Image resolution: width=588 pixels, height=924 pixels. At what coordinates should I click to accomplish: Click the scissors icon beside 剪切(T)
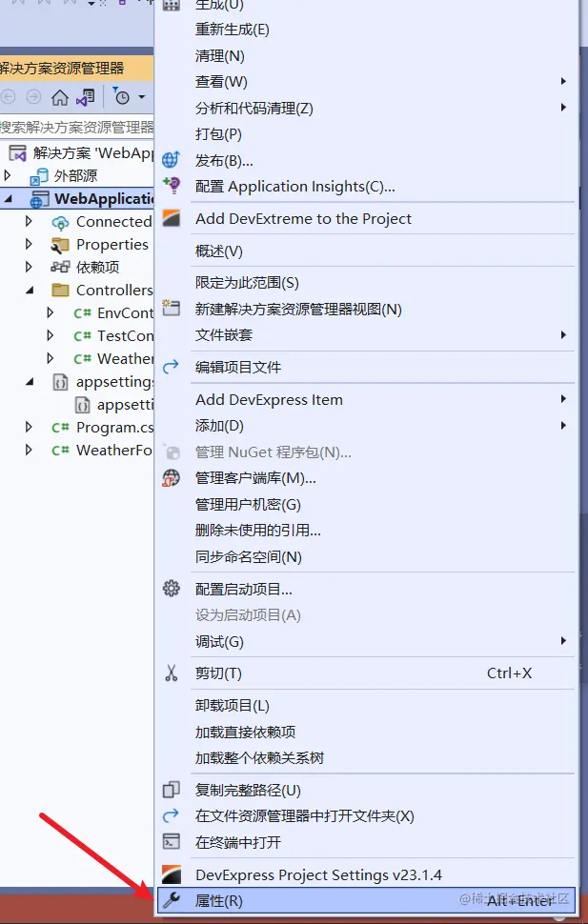pos(171,673)
